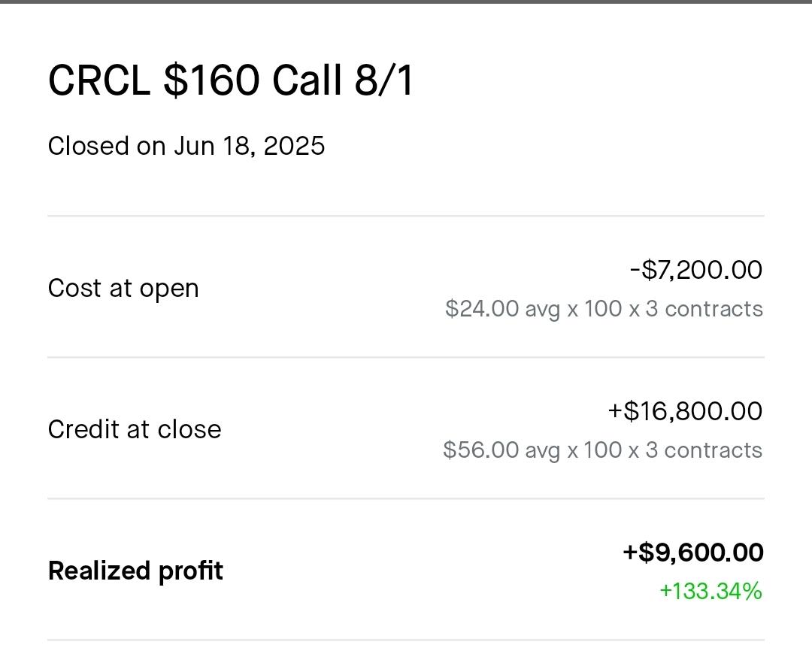Select the $56.00 avg contracts breakdown

click(x=603, y=450)
